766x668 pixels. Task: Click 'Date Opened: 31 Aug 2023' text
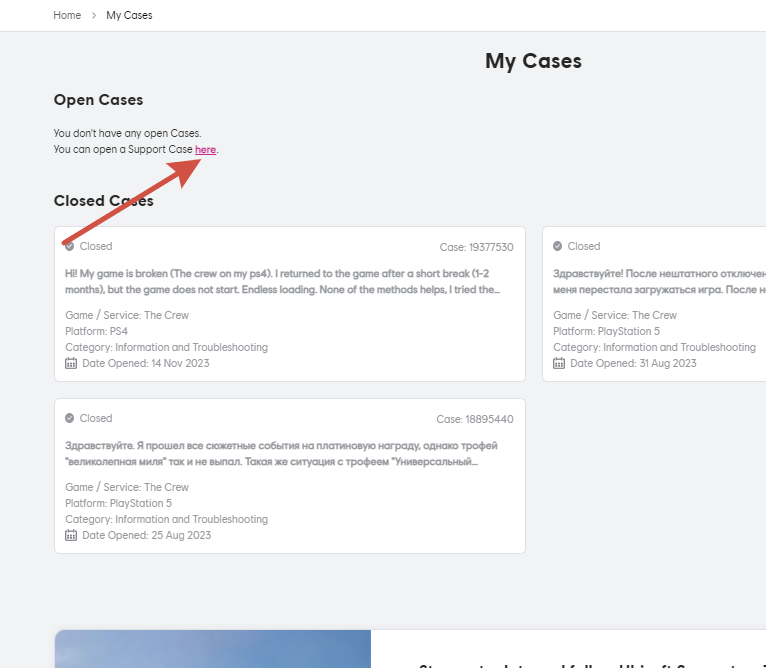click(x=633, y=363)
